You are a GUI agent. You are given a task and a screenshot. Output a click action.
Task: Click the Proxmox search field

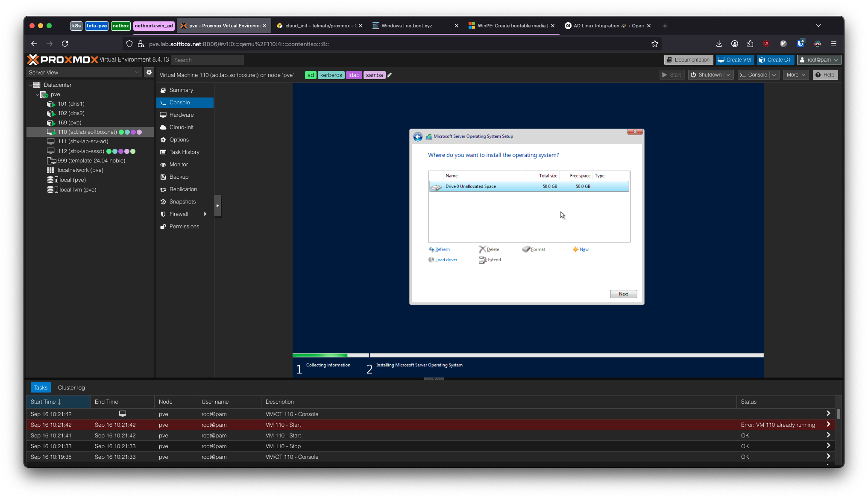pos(208,60)
